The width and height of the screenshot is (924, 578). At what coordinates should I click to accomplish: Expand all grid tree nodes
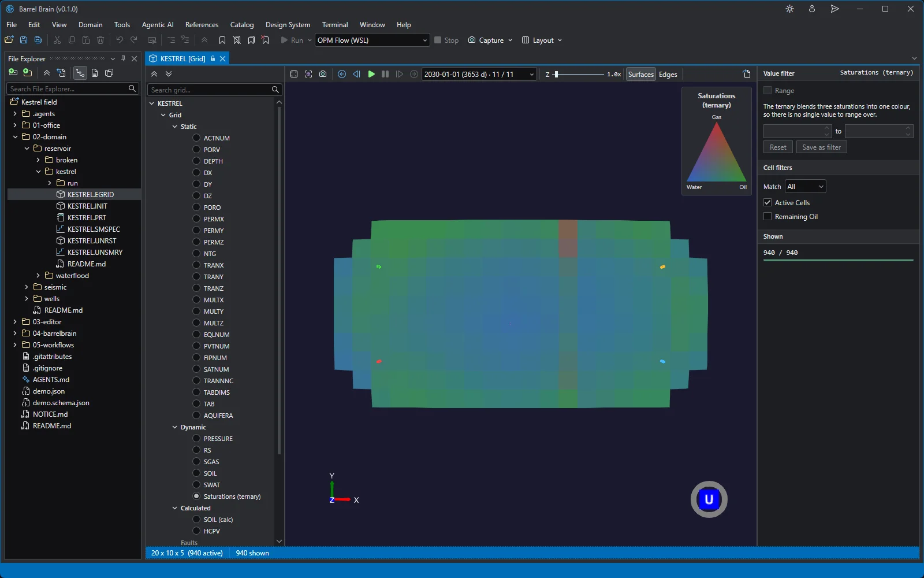click(x=169, y=74)
